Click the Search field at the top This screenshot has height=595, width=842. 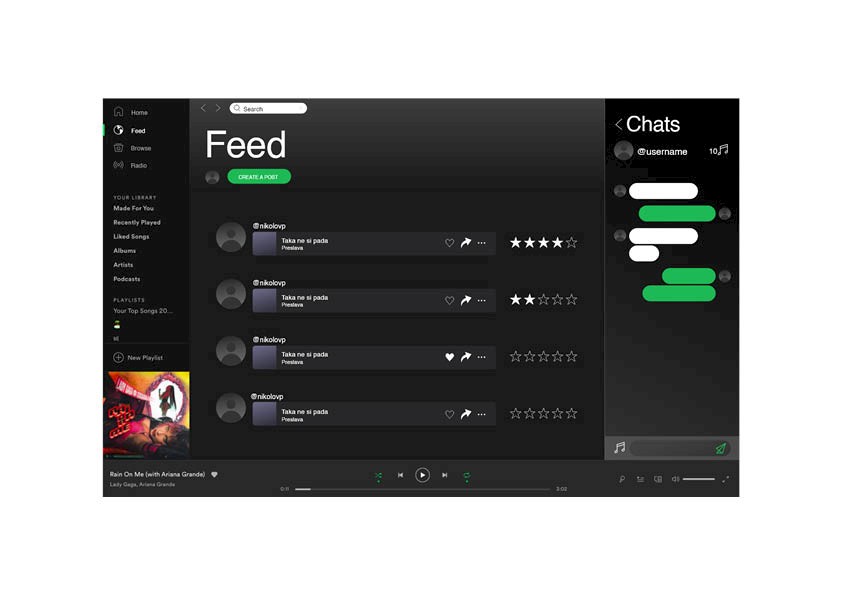(x=268, y=108)
